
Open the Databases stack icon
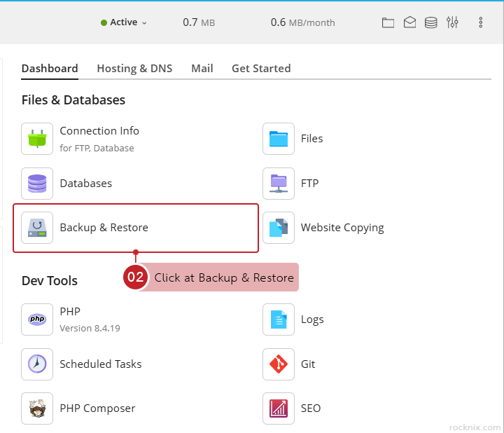pyautogui.click(x=37, y=184)
